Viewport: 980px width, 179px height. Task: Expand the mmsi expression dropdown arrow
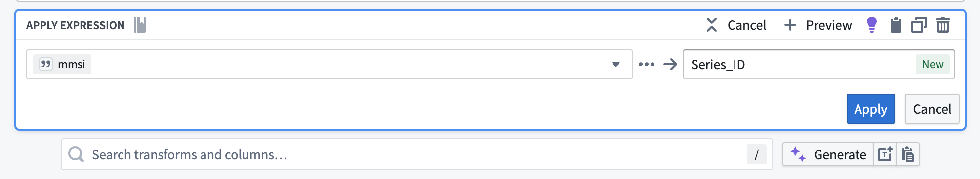click(615, 65)
